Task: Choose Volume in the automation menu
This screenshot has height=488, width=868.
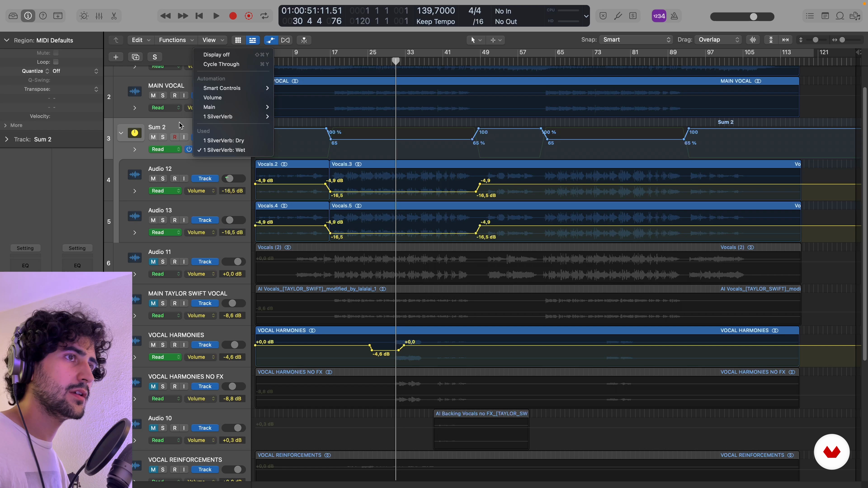Action: (x=213, y=98)
